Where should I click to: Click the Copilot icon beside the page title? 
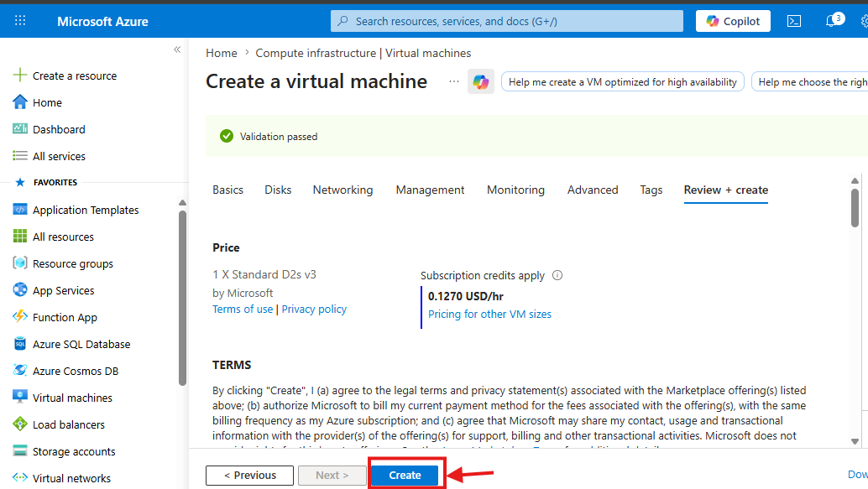pyautogui.click(x=480, y=82)
